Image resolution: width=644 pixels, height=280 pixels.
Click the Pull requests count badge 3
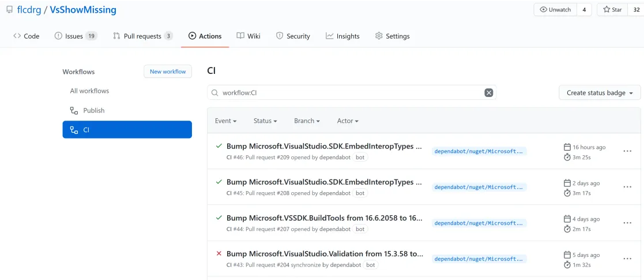(168, 36)
